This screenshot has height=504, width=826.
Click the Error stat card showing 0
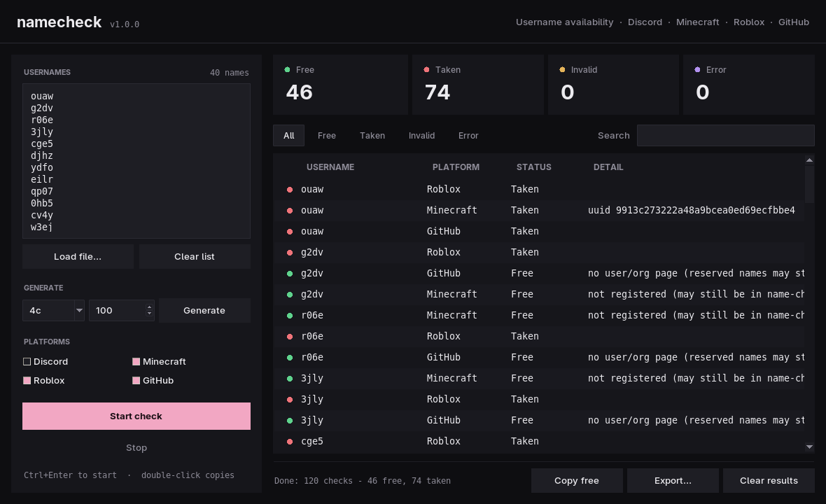coord(749,85)
